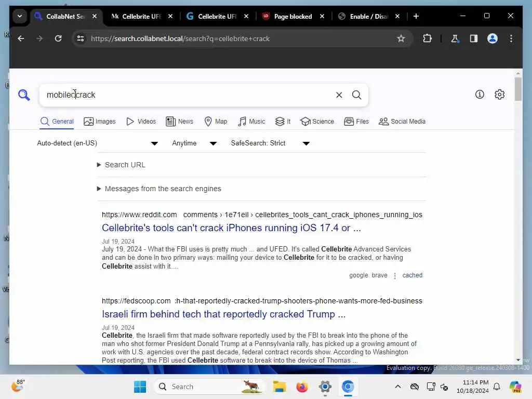The image size is (532, 399).
Task: Click the browser forward arrow
Action: pyautogui.click(x=39, y=38)
